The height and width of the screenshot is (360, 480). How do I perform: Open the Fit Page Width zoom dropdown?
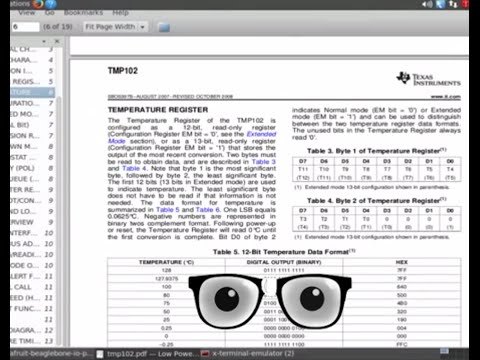point(115,27)
